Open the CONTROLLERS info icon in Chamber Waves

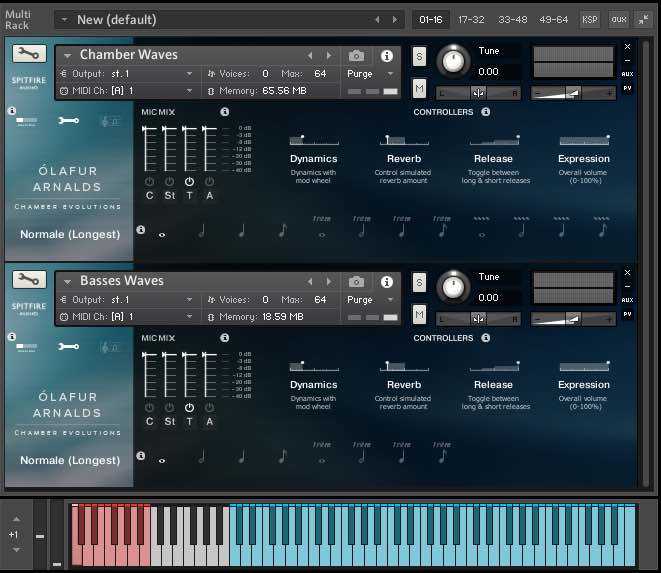tap(486, 112)
